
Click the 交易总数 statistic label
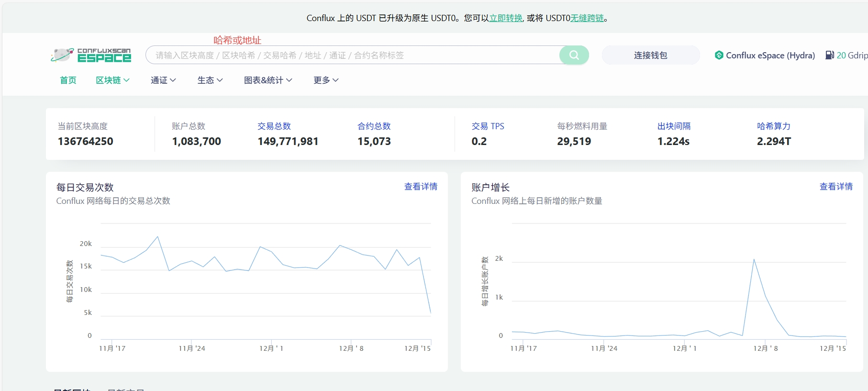coord(274,126)
